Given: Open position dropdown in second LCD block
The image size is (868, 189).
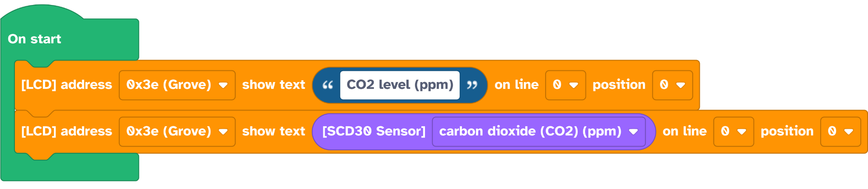Looking at the screenshot, I should [840, 131].
